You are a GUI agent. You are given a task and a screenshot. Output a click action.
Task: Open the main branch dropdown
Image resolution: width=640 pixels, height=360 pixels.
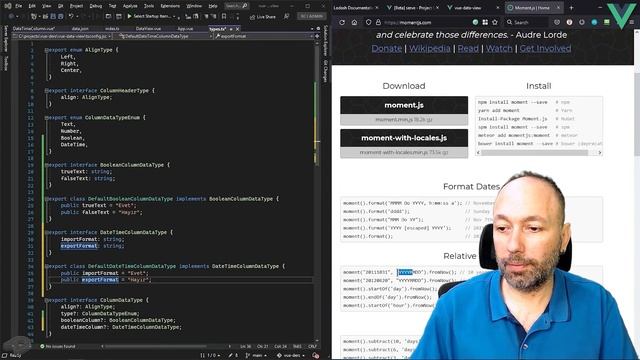click(257, 356)
